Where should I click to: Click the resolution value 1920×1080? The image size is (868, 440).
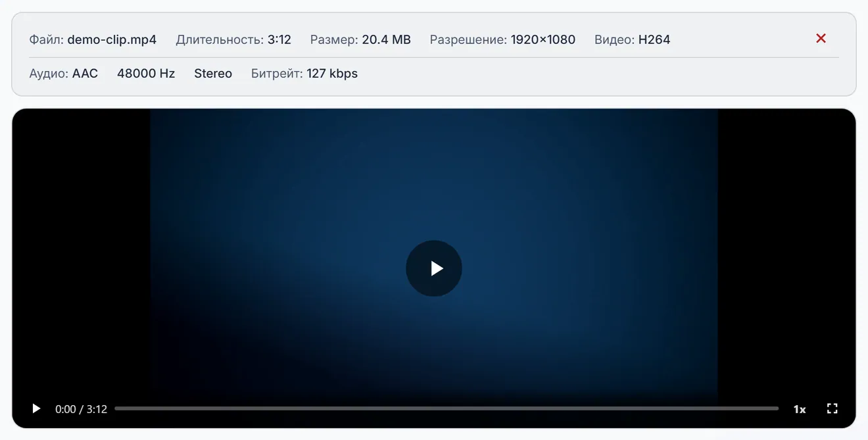[543, 39]
